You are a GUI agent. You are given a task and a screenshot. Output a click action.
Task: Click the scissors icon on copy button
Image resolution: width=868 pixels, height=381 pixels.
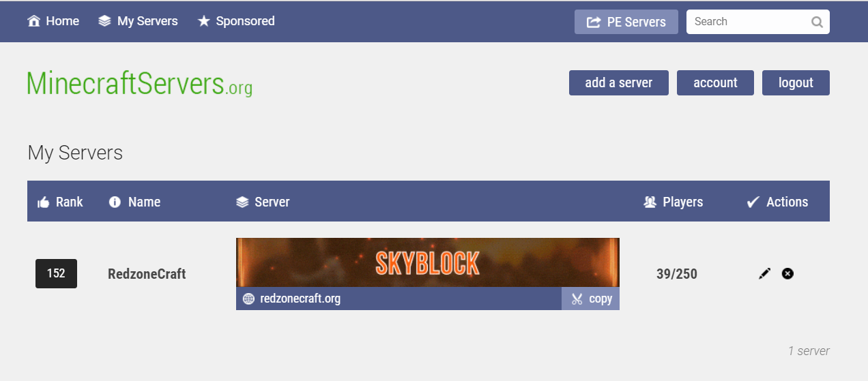pos(577,299)
